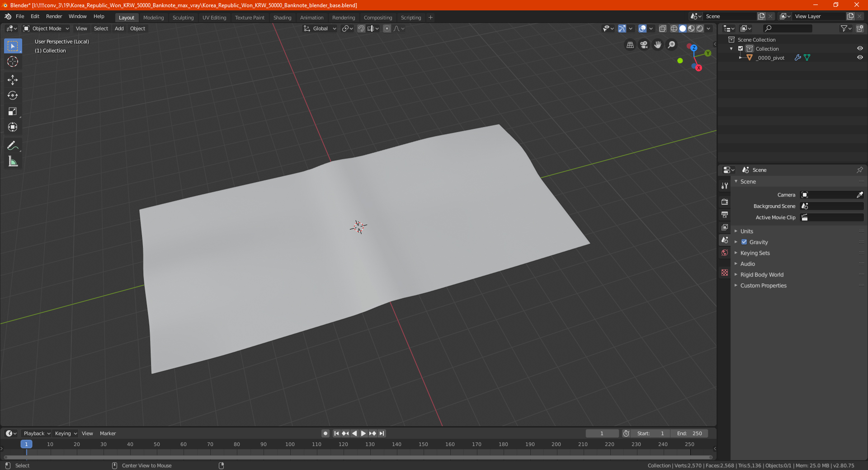Toggle camera view in viewport

644,45
